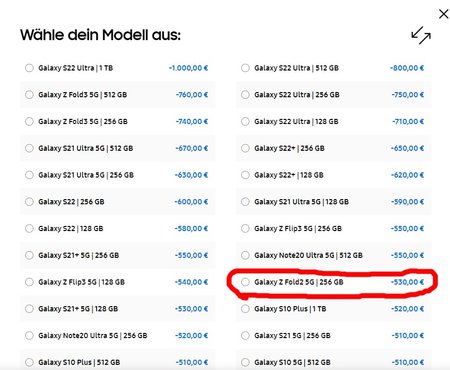Click the expand arrows icon
The image size is (450, 370).
(x=421, y=35)
